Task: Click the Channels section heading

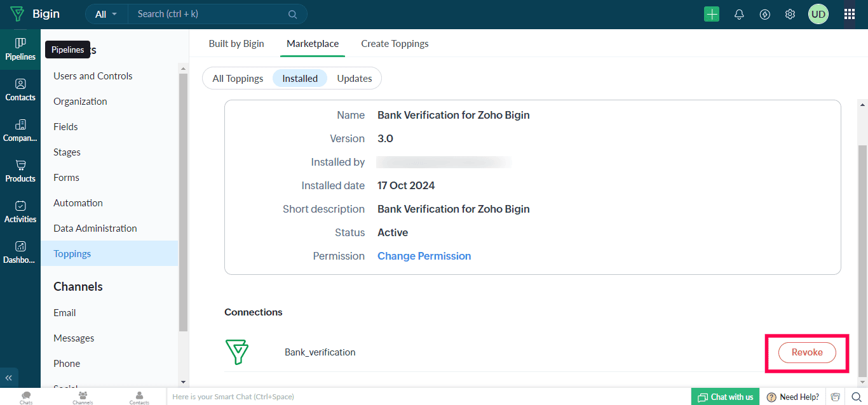Action: [78, 287]
